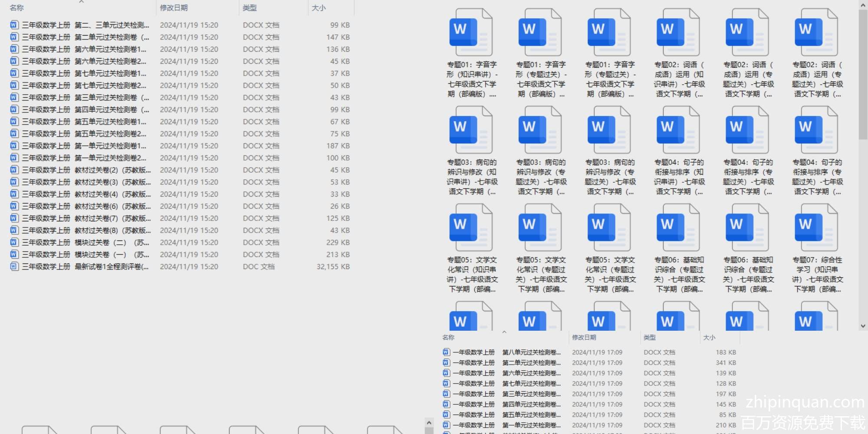The height and width of the screenshot is (434, 868).
Task: Select 一年级数学上册 第一单元过关检测卷 file name
Action: (507, 425)
